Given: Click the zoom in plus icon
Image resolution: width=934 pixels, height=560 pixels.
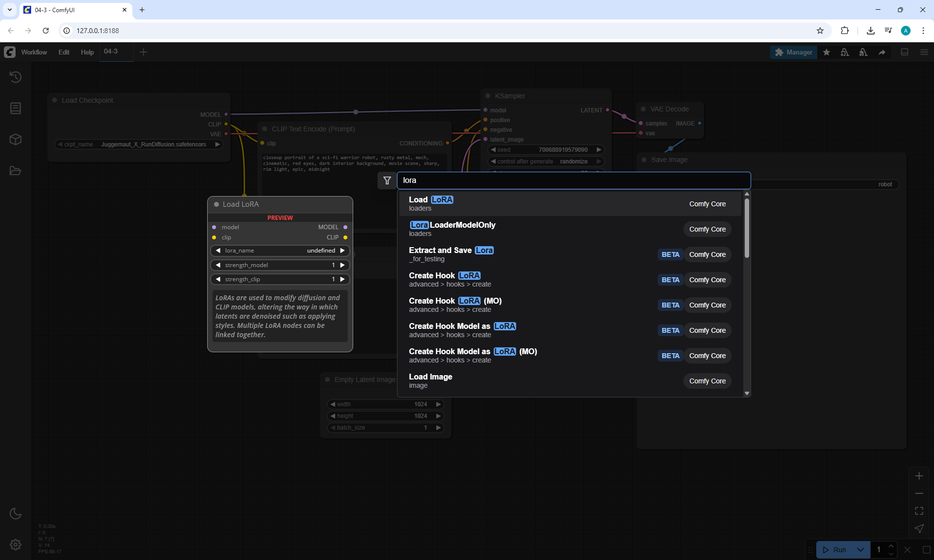Looking at the screenshot, I should click(x=919, y=476).
